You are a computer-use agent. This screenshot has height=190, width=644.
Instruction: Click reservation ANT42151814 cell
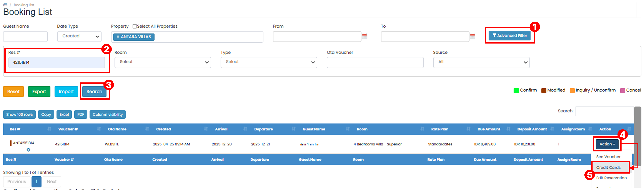coord(24,143)
